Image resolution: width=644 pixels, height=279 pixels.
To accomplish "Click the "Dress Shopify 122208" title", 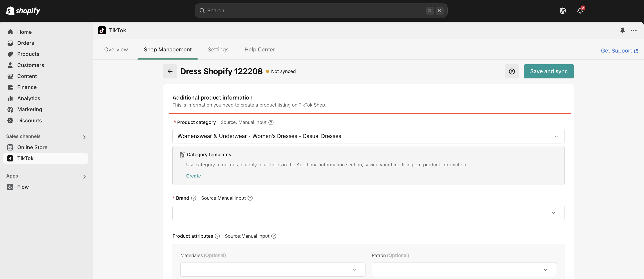I will coord(221,71).
